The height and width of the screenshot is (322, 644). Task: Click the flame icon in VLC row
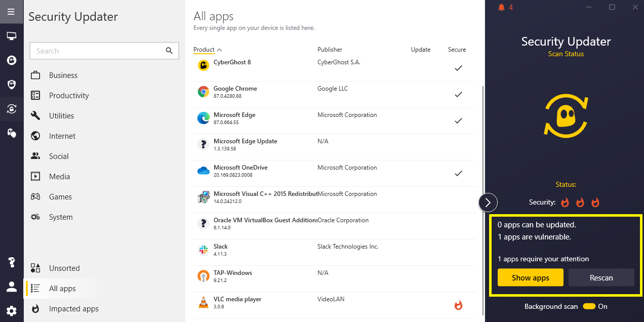[x=458, y=305]
